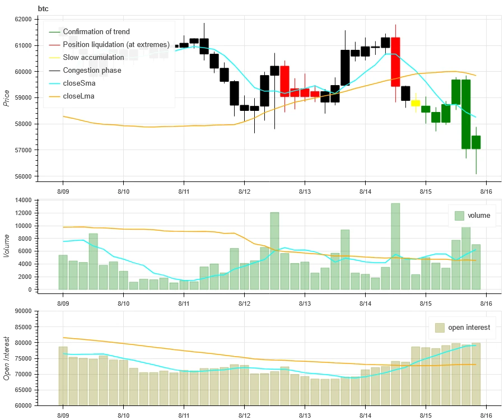This screenshot has height=420, width=504.
Task: Click the last open interest bar
Action: pos(475,374)
